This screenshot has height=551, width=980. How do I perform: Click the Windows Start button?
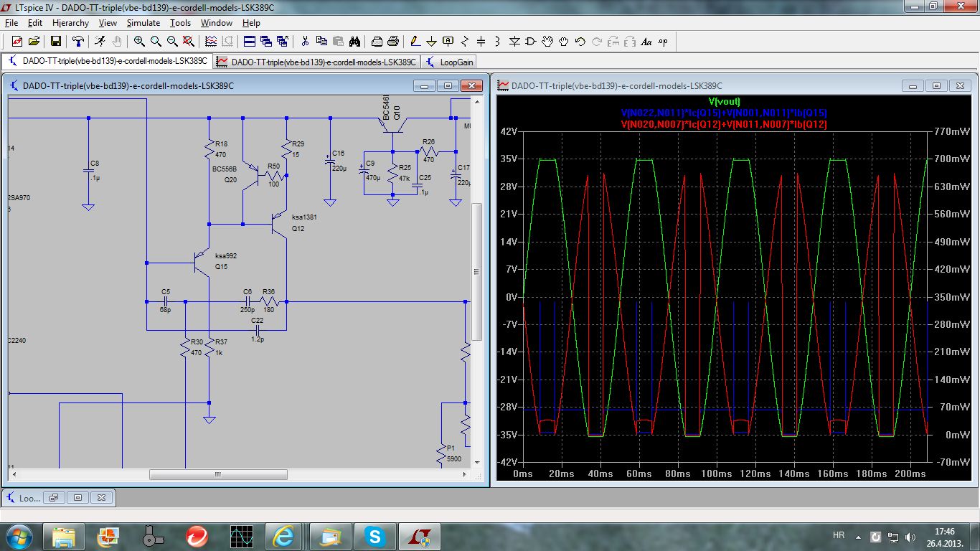(18, 536)
